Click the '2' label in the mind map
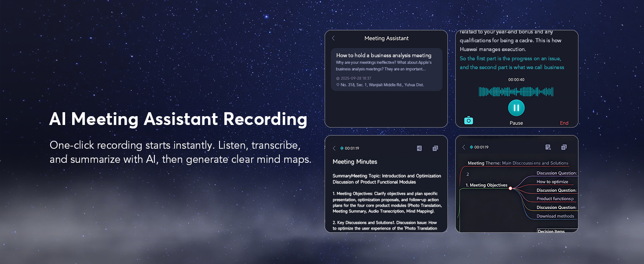Image resolution: width=644 pixels, height=264 pixels. pos(468,175)
